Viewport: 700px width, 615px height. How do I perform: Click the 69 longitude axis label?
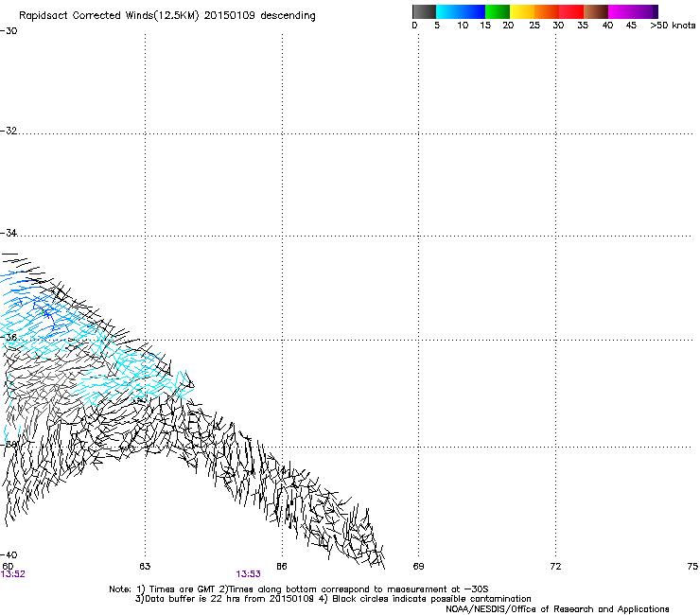click(418, 567)
